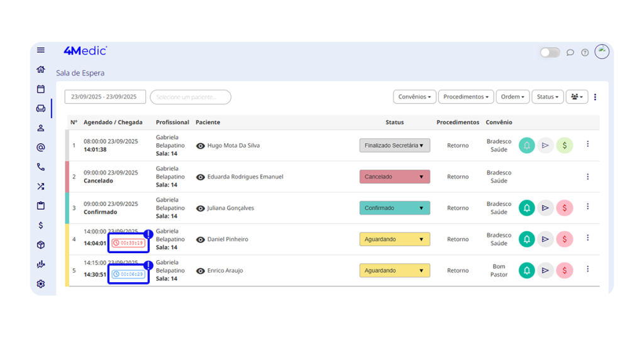Click the phone icon in sidebar
Screen dimensions: 644x338
point(41,167)
